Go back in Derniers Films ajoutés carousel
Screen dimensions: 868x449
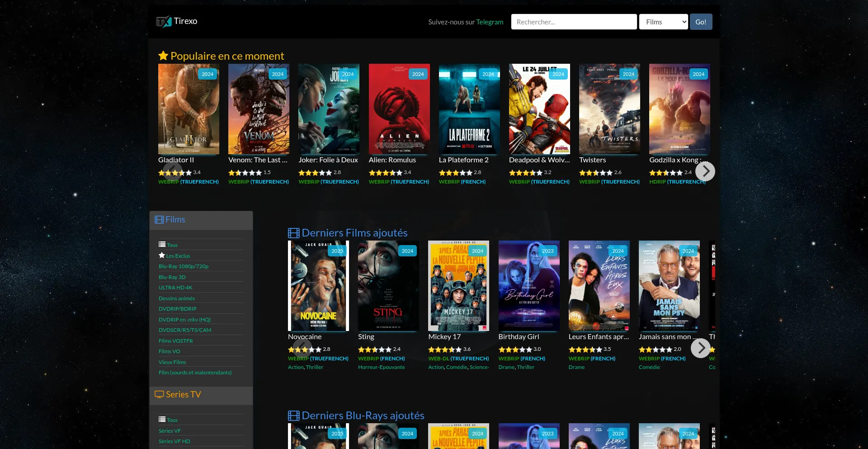point(302,348)
